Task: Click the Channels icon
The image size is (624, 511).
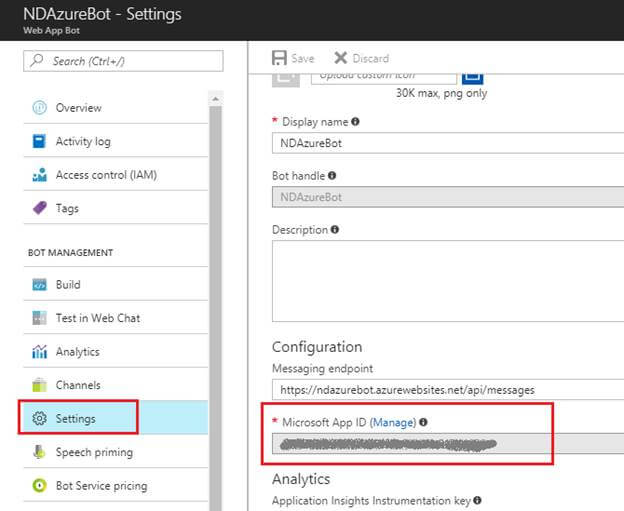Action: click(x=40, y=385)
